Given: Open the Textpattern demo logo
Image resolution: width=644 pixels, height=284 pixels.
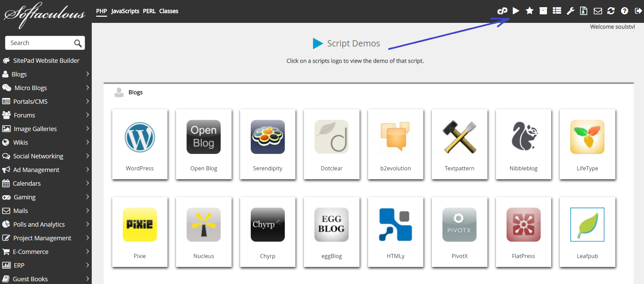Looking at the screenshot, I should coord(459,137).
